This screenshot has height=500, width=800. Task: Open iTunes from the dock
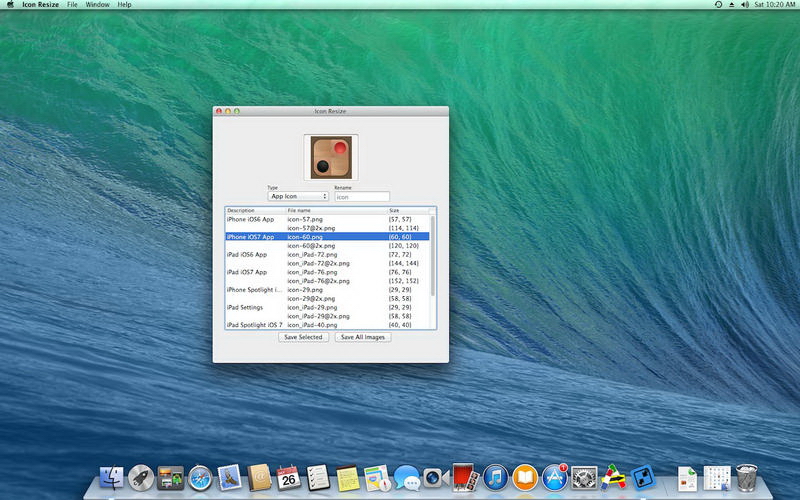[x=495, y=478]
